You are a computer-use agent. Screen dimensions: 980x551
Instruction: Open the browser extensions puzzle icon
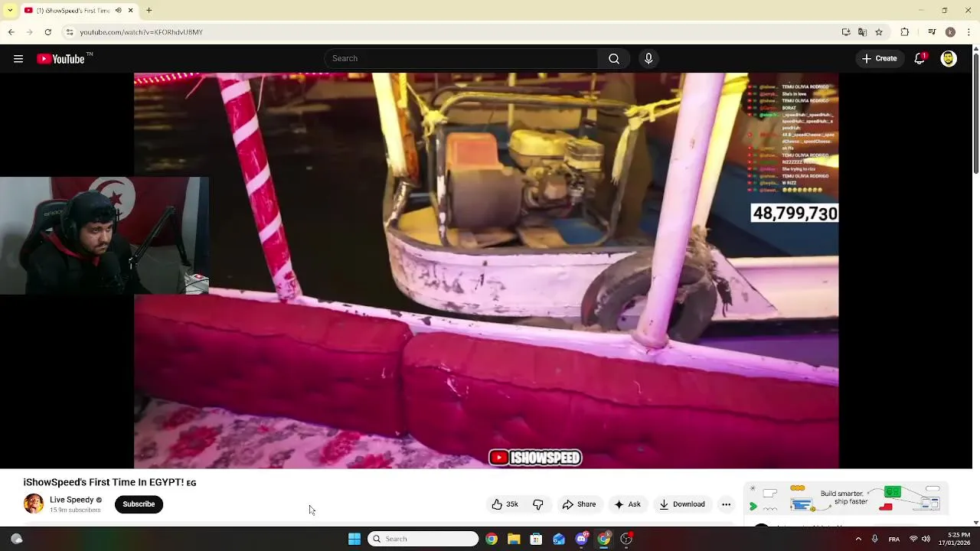pyautogui.click(x=904, y=32)
